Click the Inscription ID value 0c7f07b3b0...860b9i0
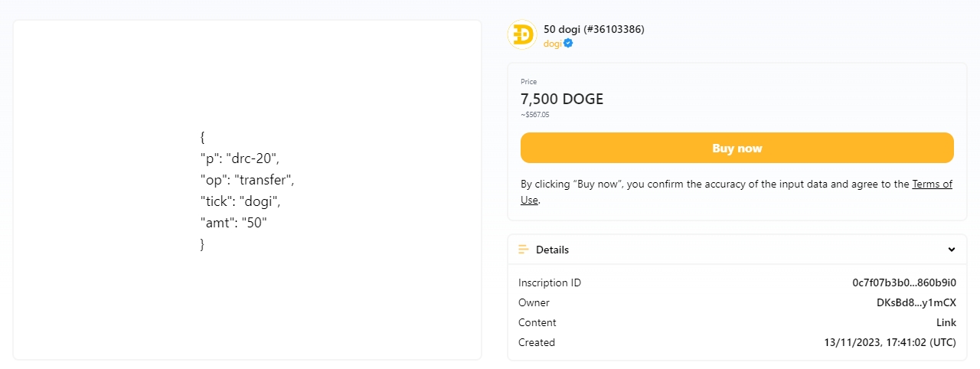The image size is (980, 369). (x=904, y=282)
